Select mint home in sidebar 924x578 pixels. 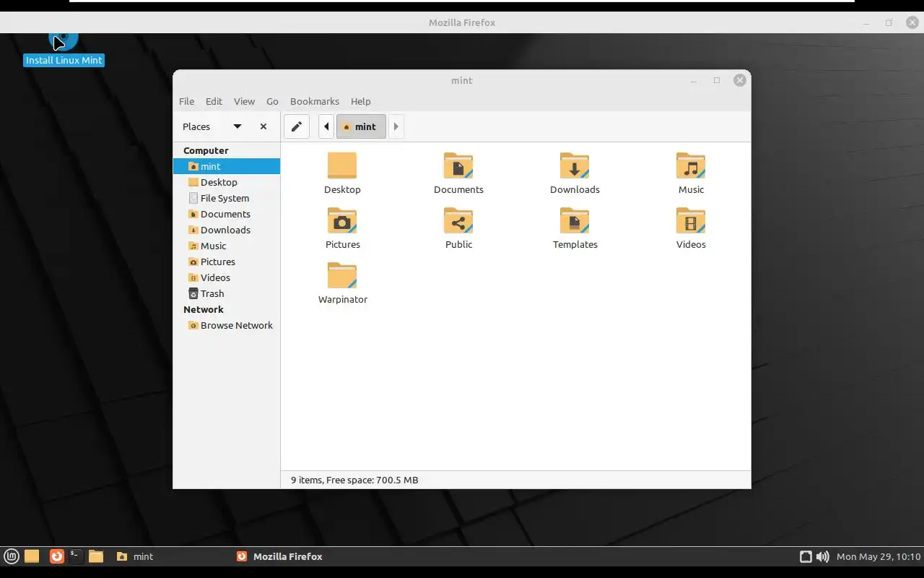coord(227,166)
